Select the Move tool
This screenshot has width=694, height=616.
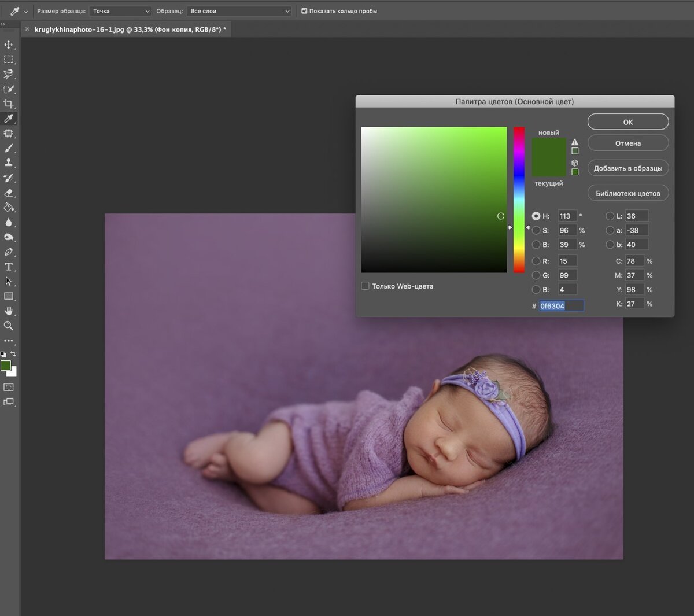click(x=9, y=45)
